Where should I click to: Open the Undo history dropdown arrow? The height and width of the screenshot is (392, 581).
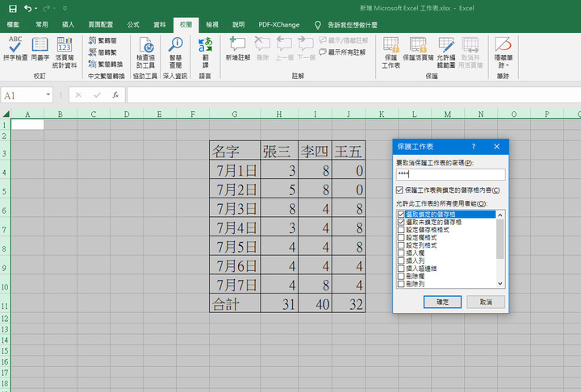(36, 9)
